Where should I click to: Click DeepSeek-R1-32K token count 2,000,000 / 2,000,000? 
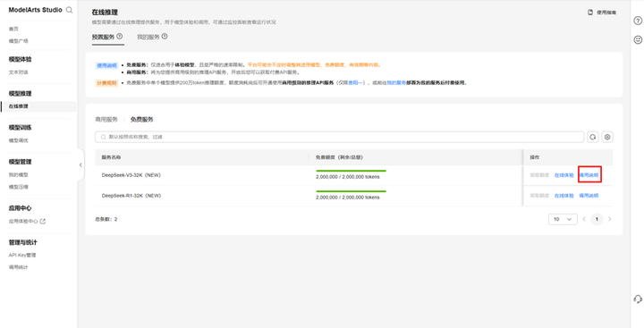click(348, 198)
